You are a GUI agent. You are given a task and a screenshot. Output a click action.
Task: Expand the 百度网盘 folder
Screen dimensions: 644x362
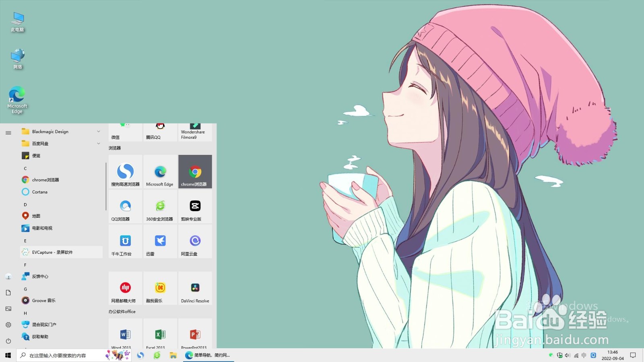61,144
